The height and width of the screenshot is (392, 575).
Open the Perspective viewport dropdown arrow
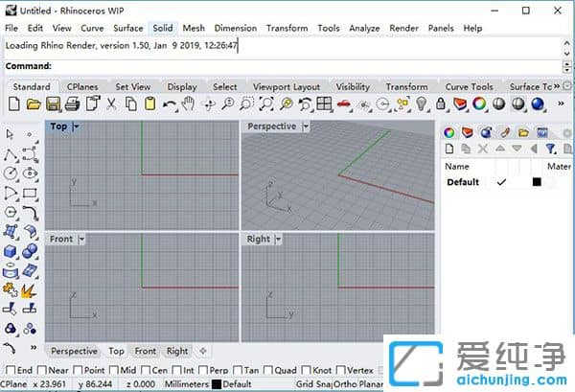click(306, 127)
